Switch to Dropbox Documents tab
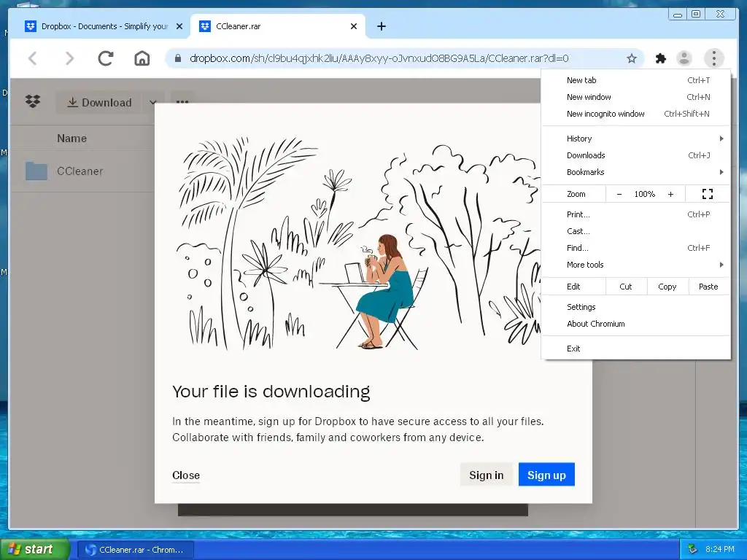 coord(104,26)
